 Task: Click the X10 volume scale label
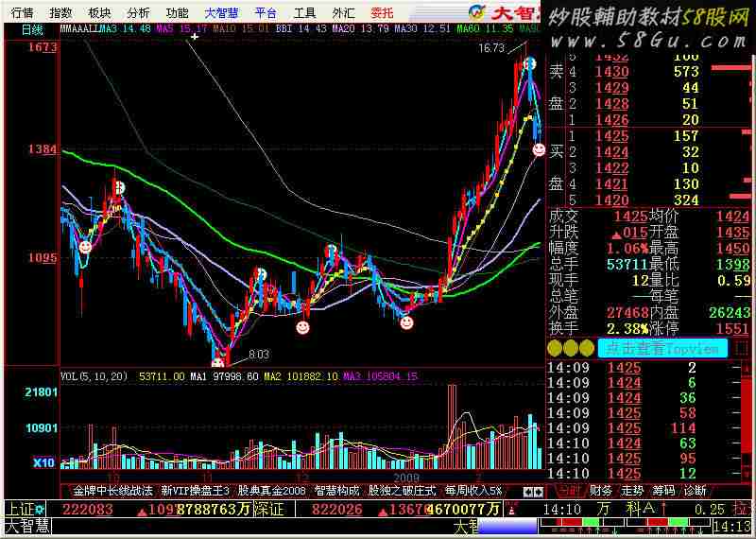tap(43, 462)
